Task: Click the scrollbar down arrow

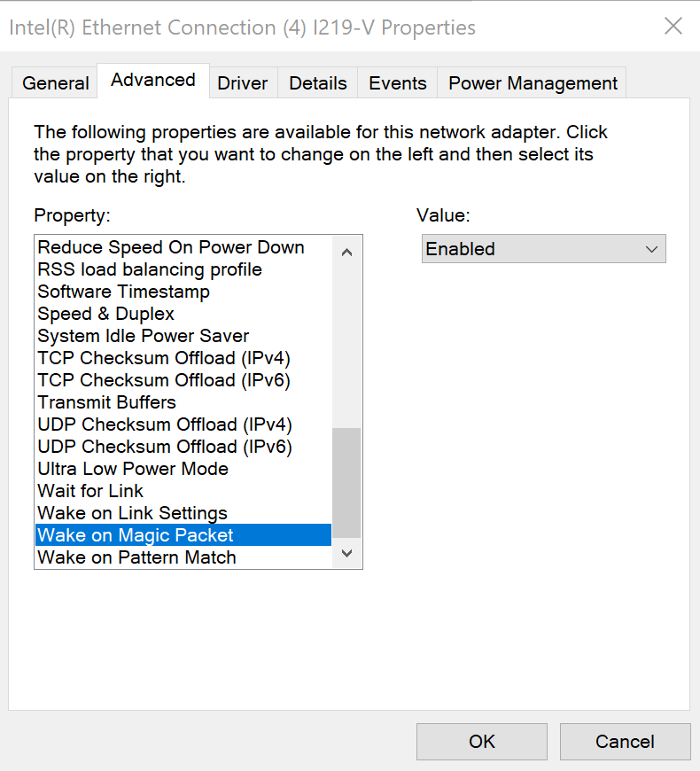Action: 346,553
